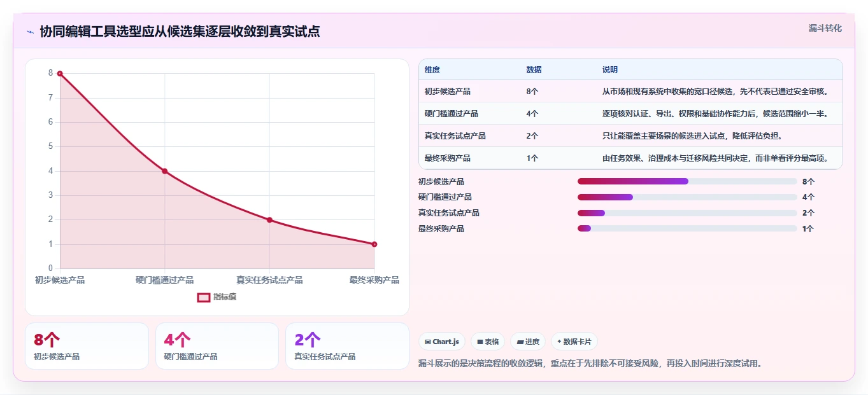This screenshot has height=395, width=868.
Task: Click the 硬门槛通过产品 x-axis label
Action: 164,280
